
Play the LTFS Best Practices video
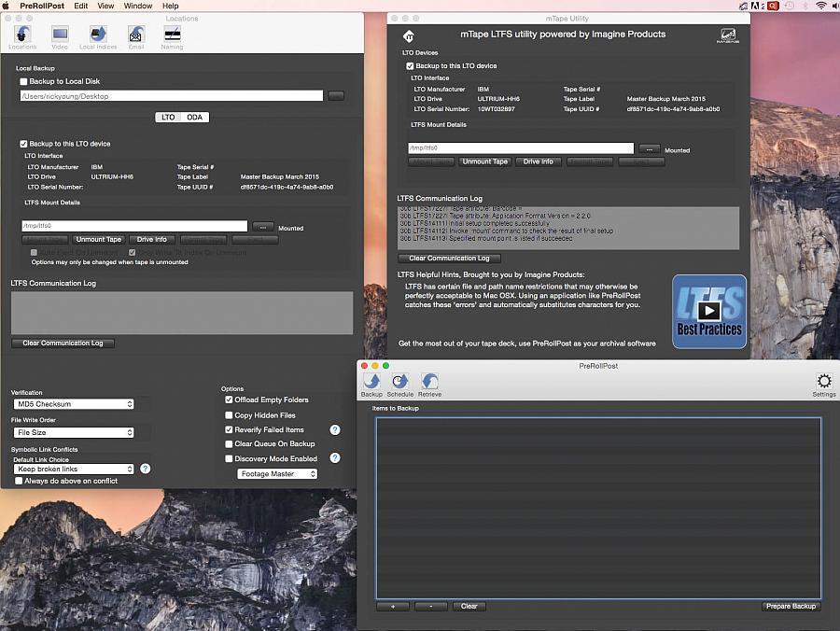pos(709,311)
